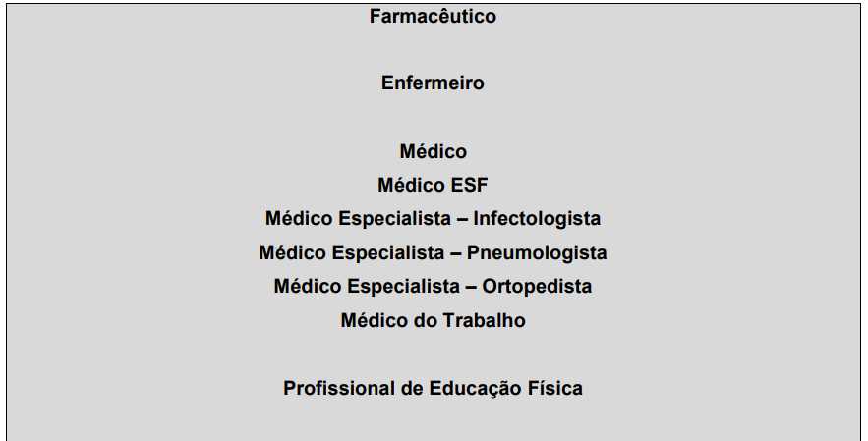
Task: Click the Médico do Trabalho text
Action: (x=433, y=320)
